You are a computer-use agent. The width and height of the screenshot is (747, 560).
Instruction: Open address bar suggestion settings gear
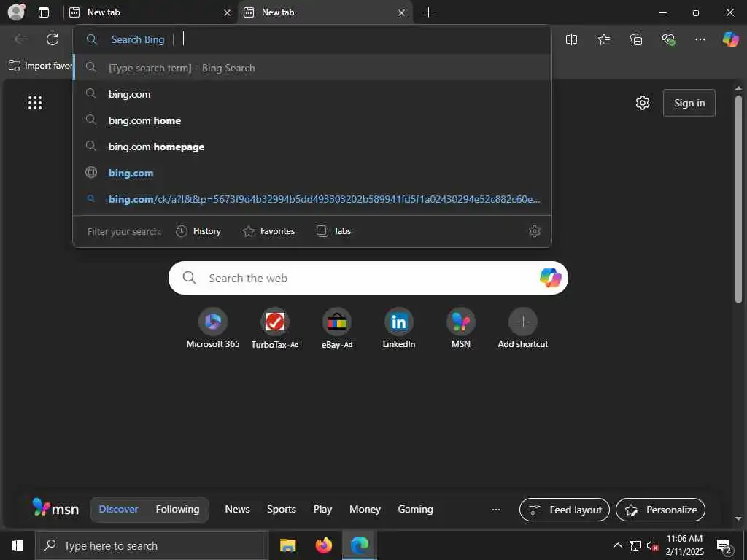(x=535, y=231)
